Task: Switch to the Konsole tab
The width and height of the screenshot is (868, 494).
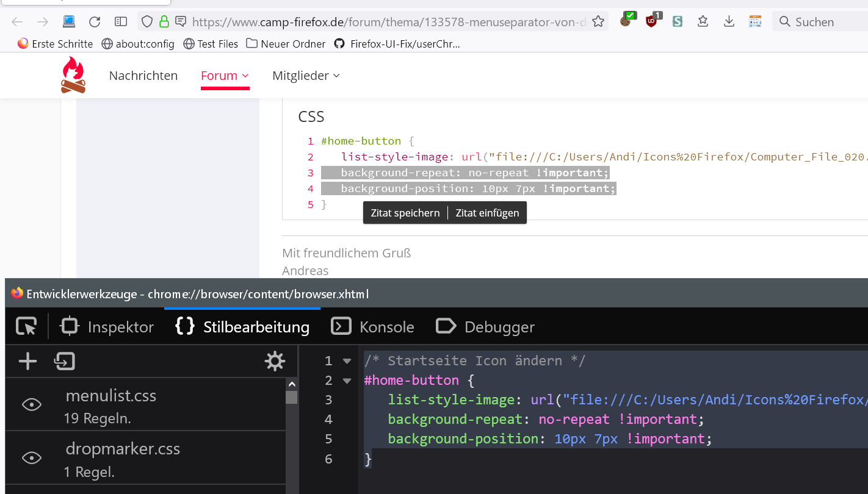Action: coord(373,327)
